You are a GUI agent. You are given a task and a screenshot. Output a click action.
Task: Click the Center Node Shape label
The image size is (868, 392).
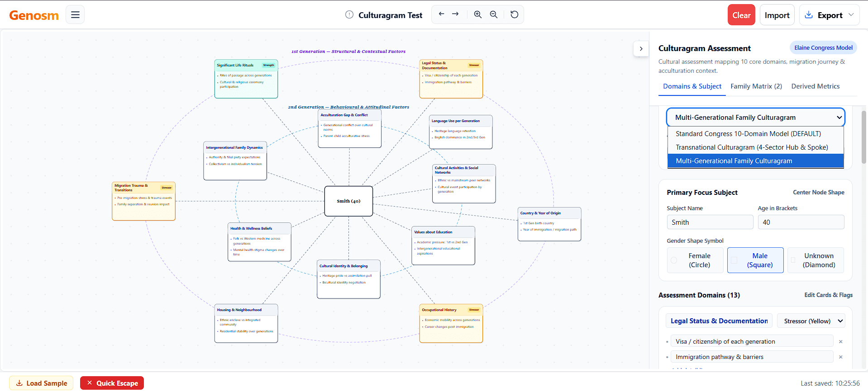point(818,193)
